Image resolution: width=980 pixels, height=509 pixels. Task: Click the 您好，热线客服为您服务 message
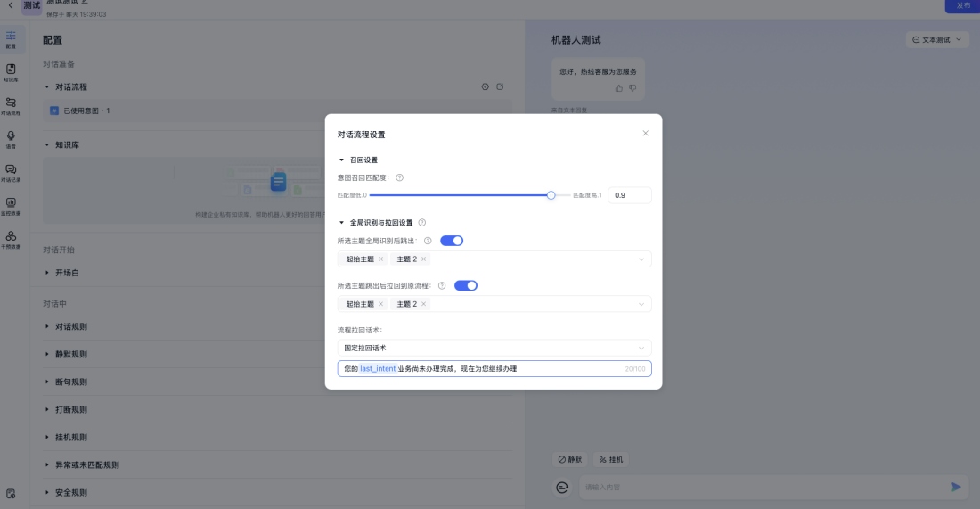pos(598,72)
